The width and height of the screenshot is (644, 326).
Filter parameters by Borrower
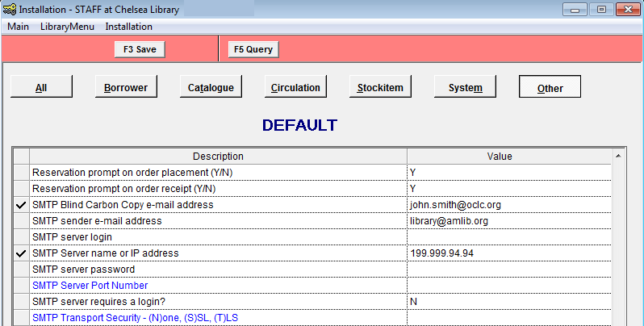[x=126, y=86]
